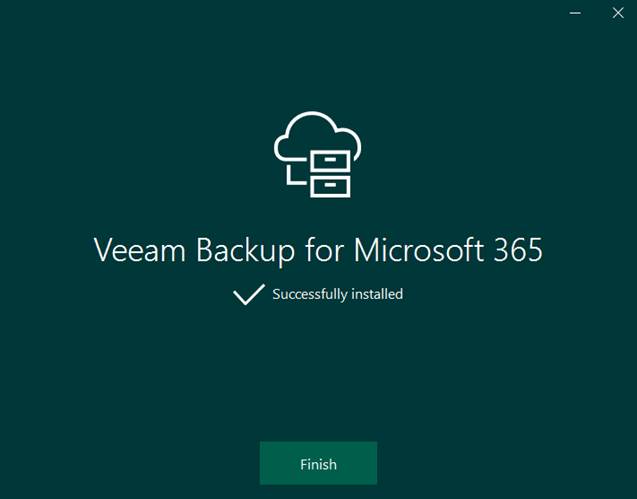Viewport: 637px width, 499px height.
Task: Click the number "365" in the title
Action: click(518, 249)
